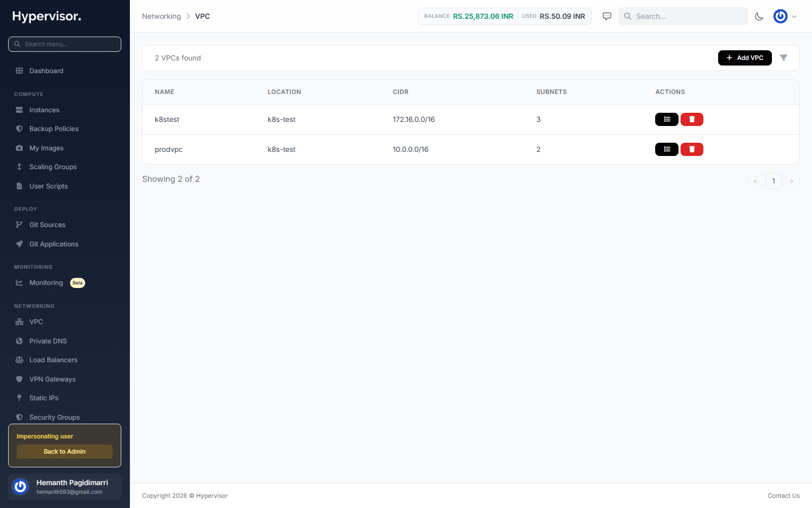Toggle dark mode moon icon
The image size is (812, 508).
point(759,16)
